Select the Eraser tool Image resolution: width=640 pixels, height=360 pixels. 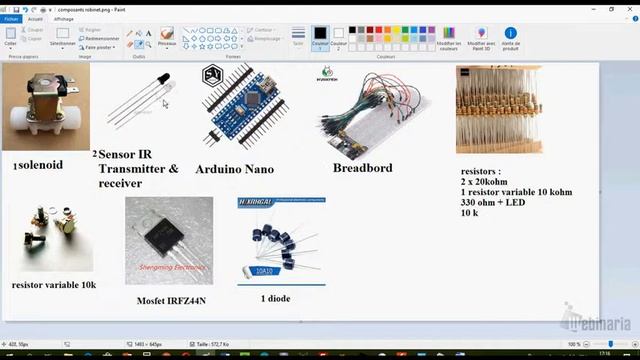(x=129, y=44)
